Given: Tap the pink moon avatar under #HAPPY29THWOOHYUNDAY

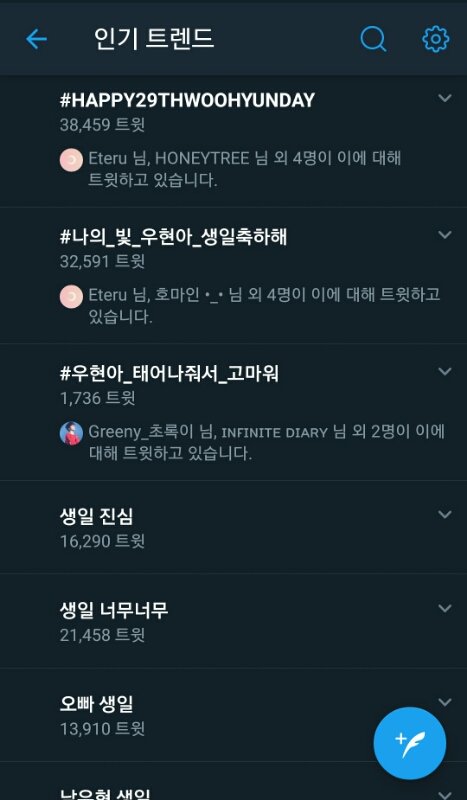Looking at the screenshot, I should 71,161.
